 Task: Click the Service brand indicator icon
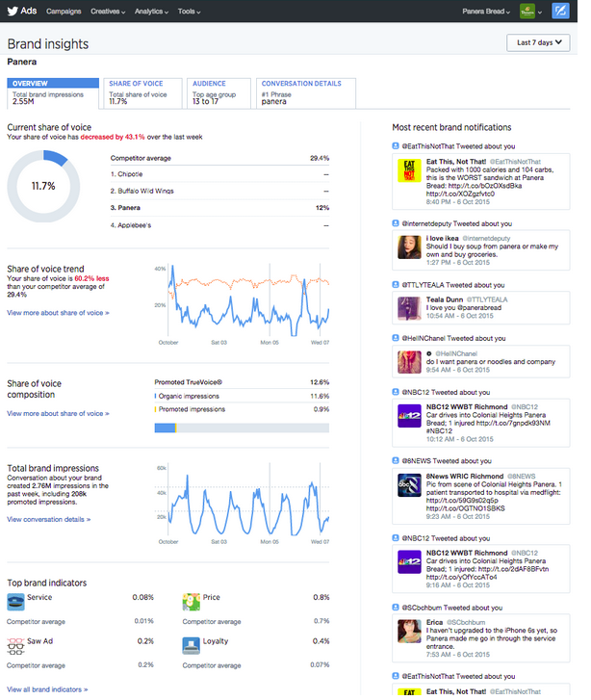15,602
